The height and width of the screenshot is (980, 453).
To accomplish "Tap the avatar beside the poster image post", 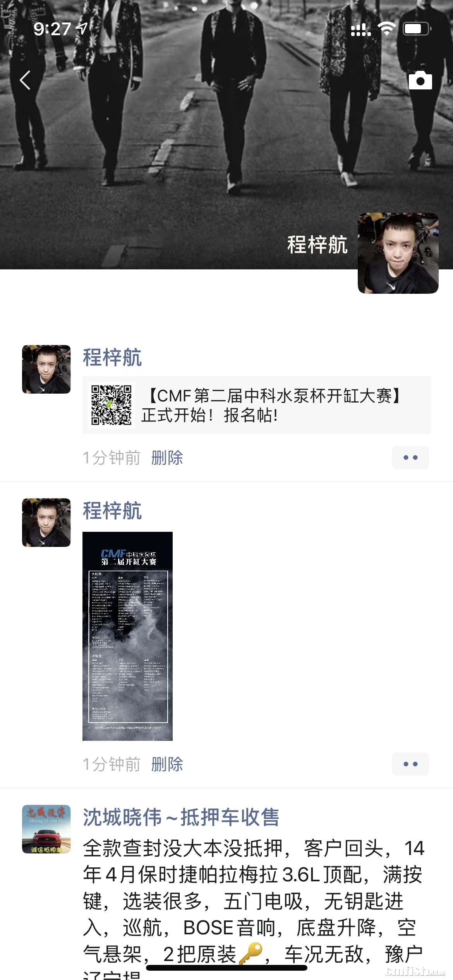I will [x=46, y=523].
